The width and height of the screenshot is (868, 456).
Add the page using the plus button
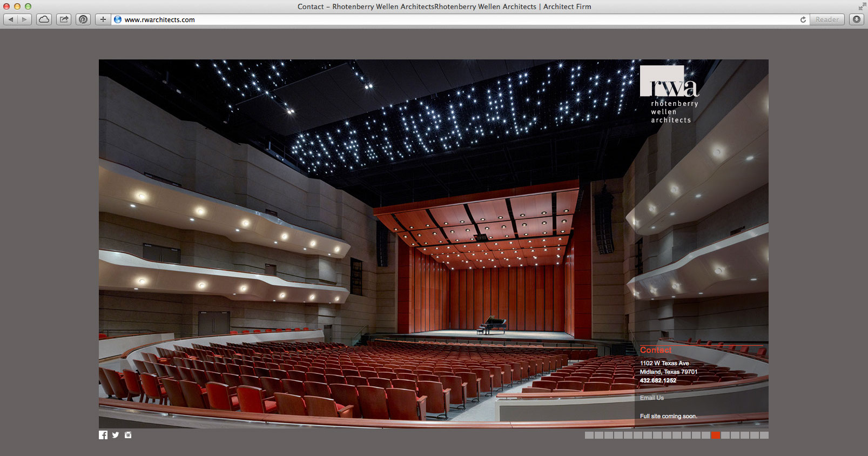[103, 19]
